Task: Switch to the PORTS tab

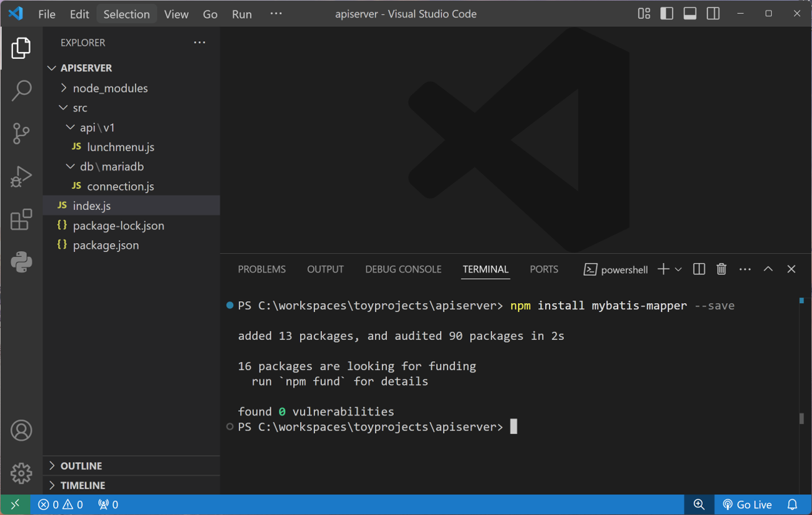Action: tap(544, 269)
